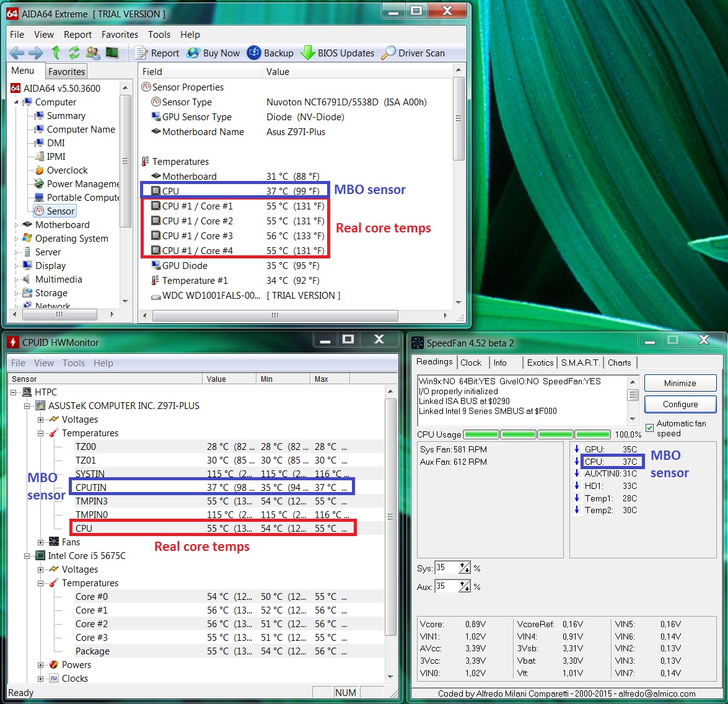Image resolution: width=728 pixels, height=704 pixels.
Task: Open the Tools menu in HWMonitor
Action: pyautogui.click(x=74, y=363)
